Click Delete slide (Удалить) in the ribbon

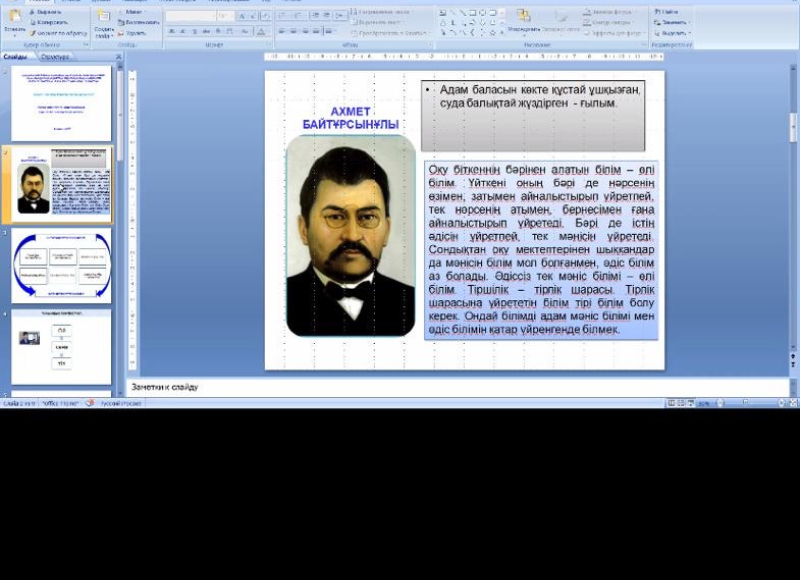(x=137, y=32)
